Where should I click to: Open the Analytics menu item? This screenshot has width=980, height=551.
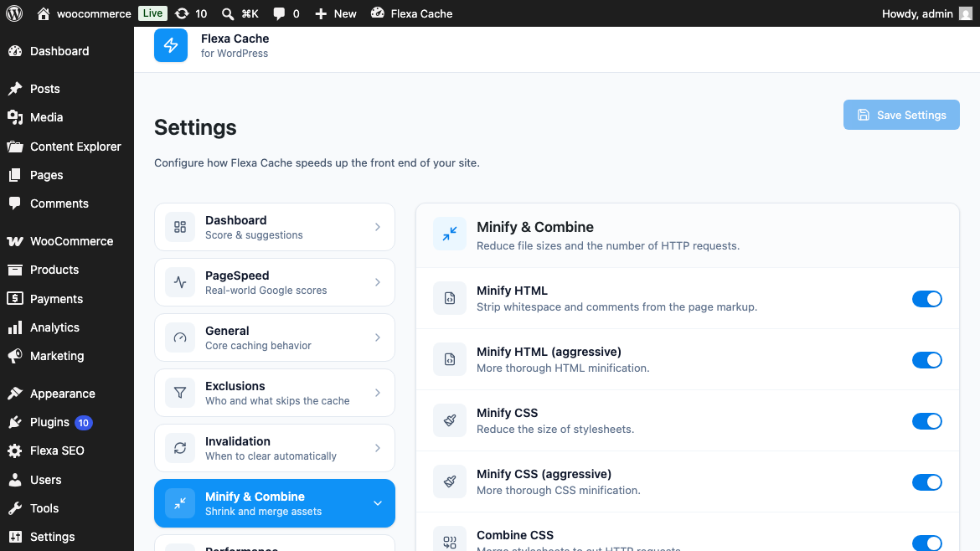click(x=67, y=327)
